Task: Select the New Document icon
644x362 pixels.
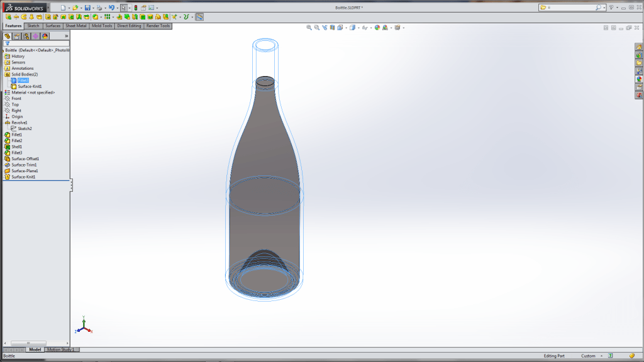Action: point(64,8)
